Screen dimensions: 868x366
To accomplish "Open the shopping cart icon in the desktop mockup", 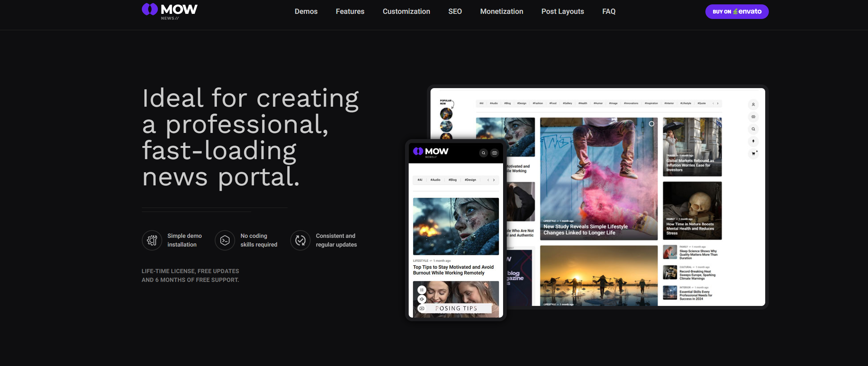I will [753, 154].
